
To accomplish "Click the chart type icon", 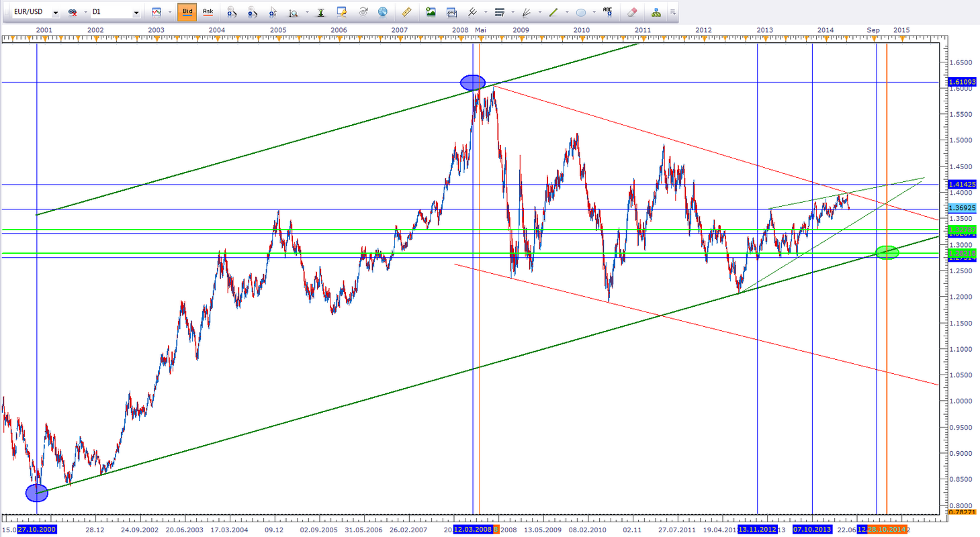I will [157, 12].
